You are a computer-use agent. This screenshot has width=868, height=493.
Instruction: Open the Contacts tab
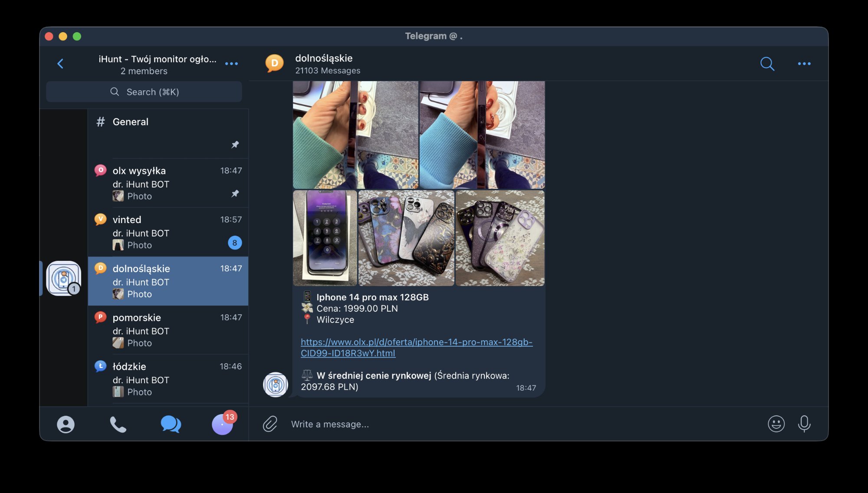click(x=66, y=424)
